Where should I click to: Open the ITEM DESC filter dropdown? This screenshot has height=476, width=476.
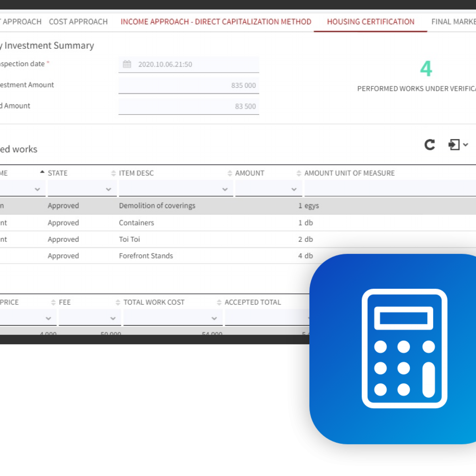pyautogui.click(x=225, y=189)
